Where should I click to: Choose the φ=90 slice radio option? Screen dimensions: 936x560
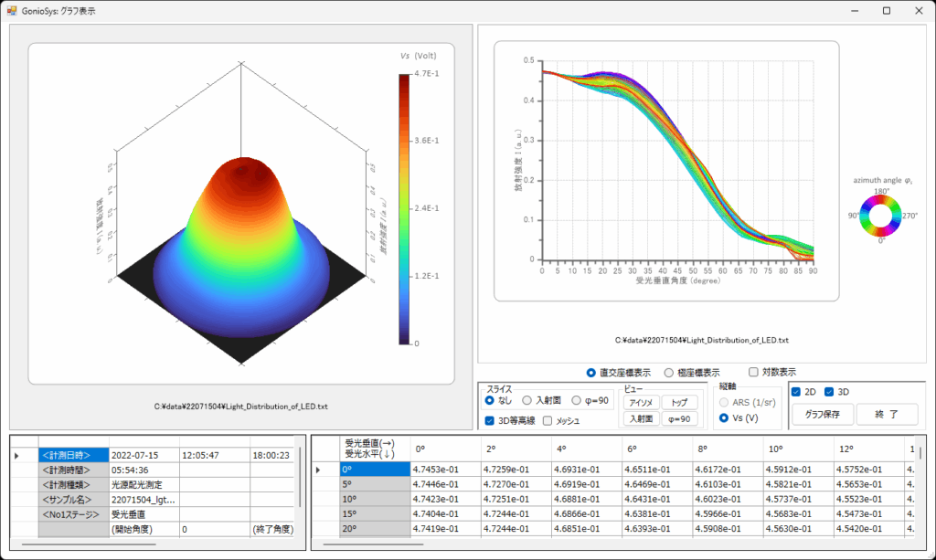(576, 400)
